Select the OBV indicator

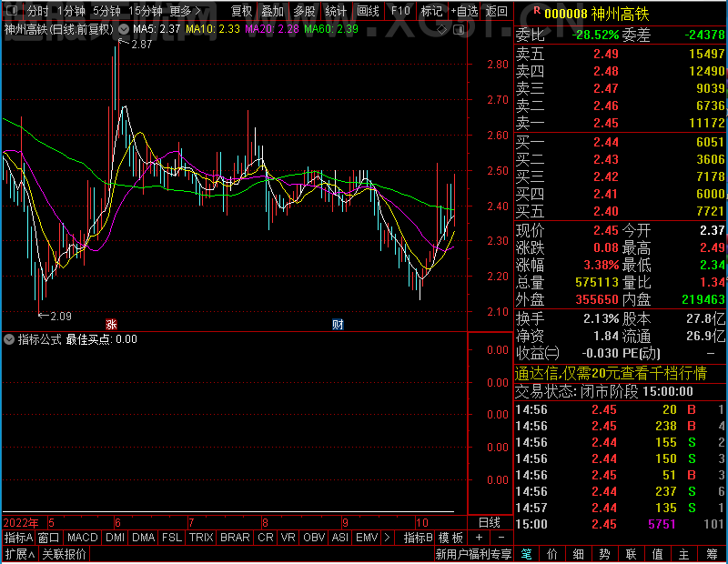314,538
